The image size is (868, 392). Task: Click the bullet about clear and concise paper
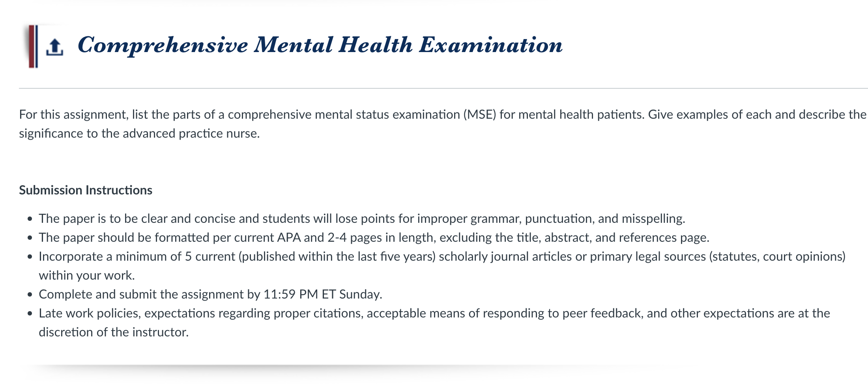[x=362, y=218]
